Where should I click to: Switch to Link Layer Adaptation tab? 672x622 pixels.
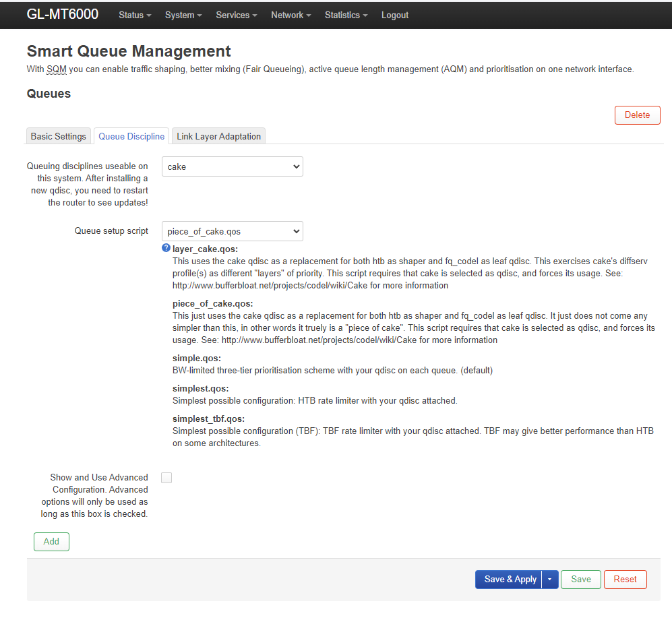pos(218,136)
